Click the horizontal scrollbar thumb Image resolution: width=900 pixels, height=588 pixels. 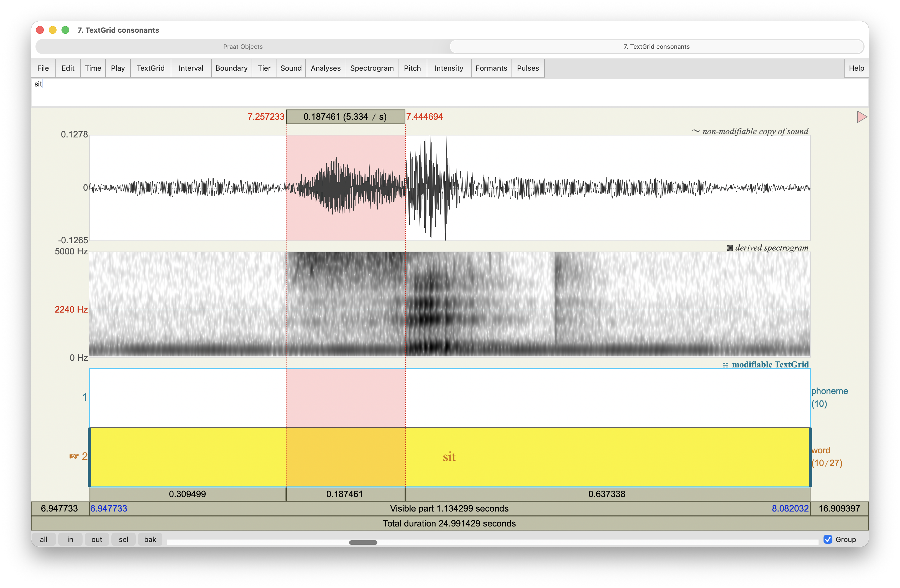(363, 542)
